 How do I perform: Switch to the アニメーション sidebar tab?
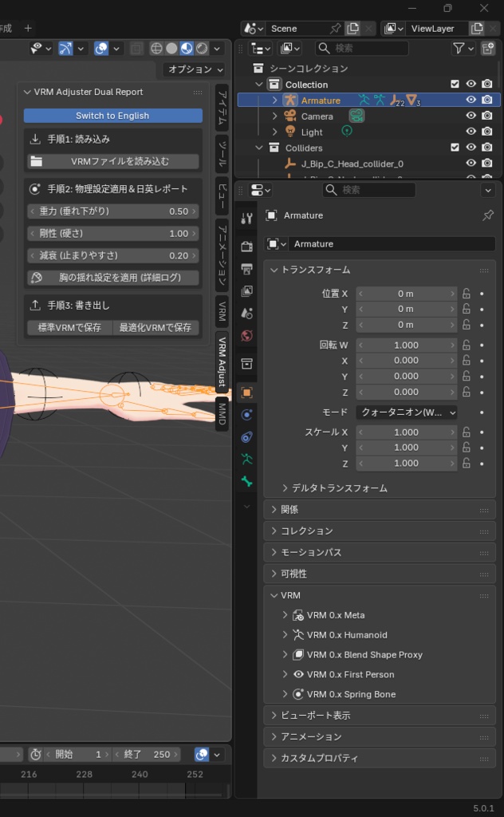[222, 255]
